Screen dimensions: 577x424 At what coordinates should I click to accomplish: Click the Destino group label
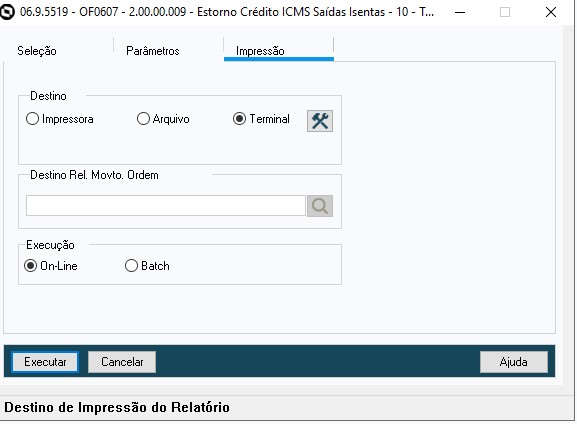[x=48, y=96]
